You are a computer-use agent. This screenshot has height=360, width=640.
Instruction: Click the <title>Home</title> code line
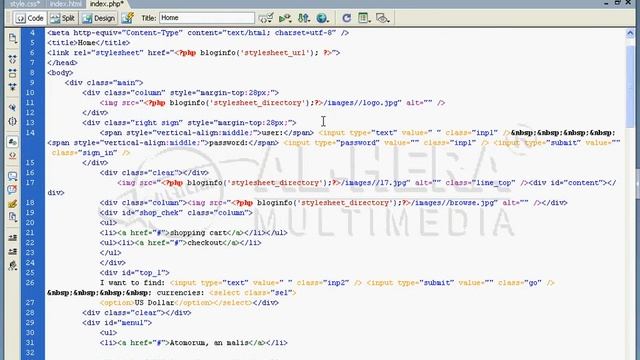(89, 42)
